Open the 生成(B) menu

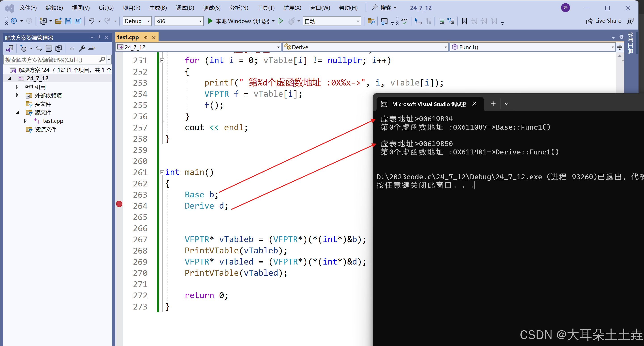pos(158,8)
